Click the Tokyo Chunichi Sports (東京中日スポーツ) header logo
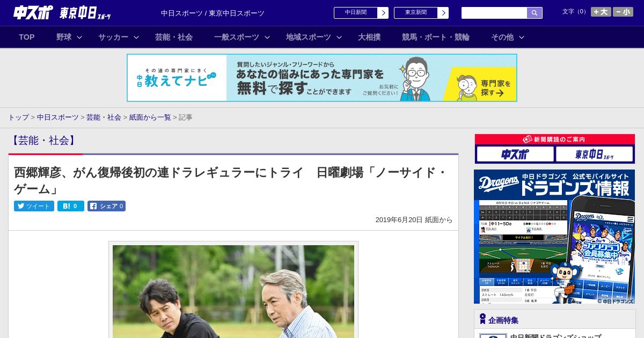The width and height of the screenshot is (644, 338). (x=85, y=13)
